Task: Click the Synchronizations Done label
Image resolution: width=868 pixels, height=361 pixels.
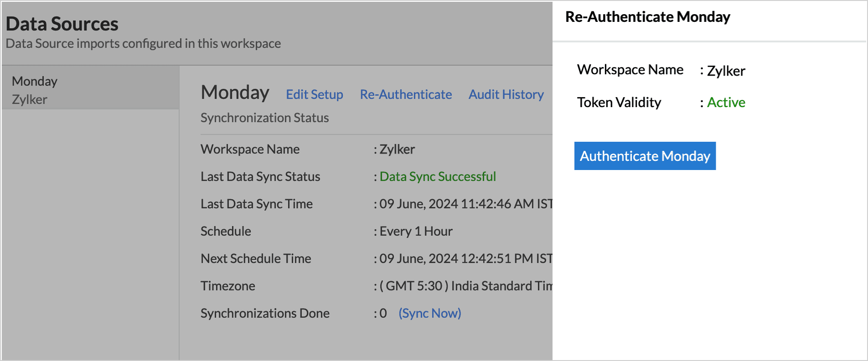Action: click(x=265, y=313)
